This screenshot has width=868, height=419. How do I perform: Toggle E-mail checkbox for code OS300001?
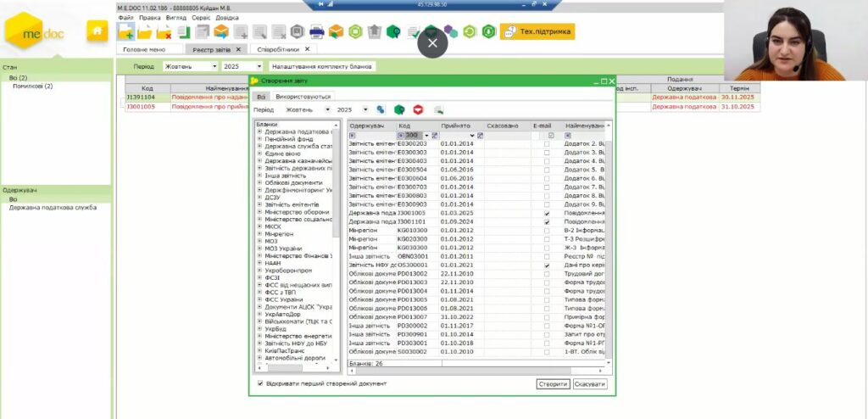(548, 265)
